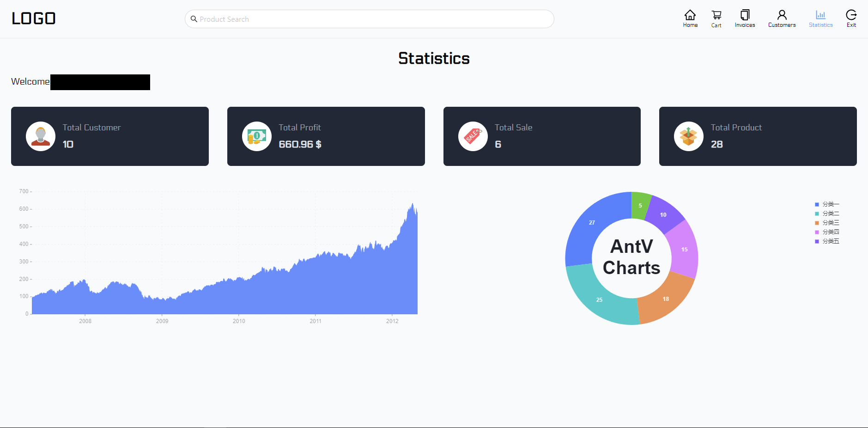The image size is (868, 428).
Task: Open the shopping Cart icon
Action: coord(716,15)
